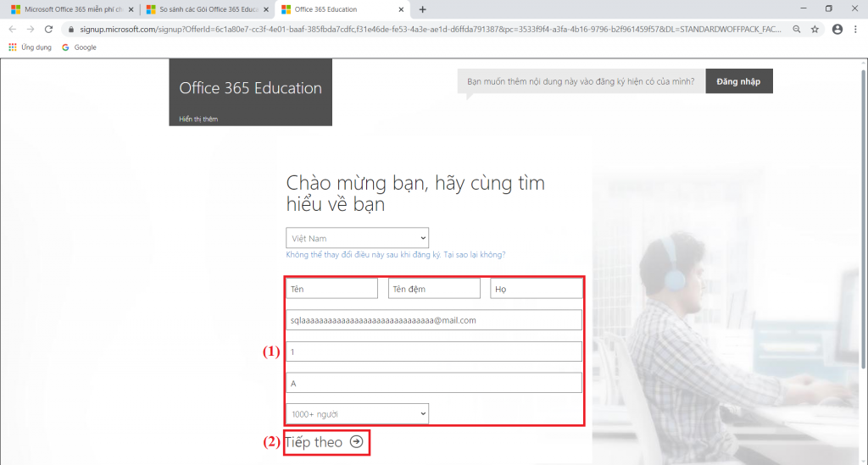
Task: Click the field containing A
Action: pyautogui.click(x=434, y=383)
